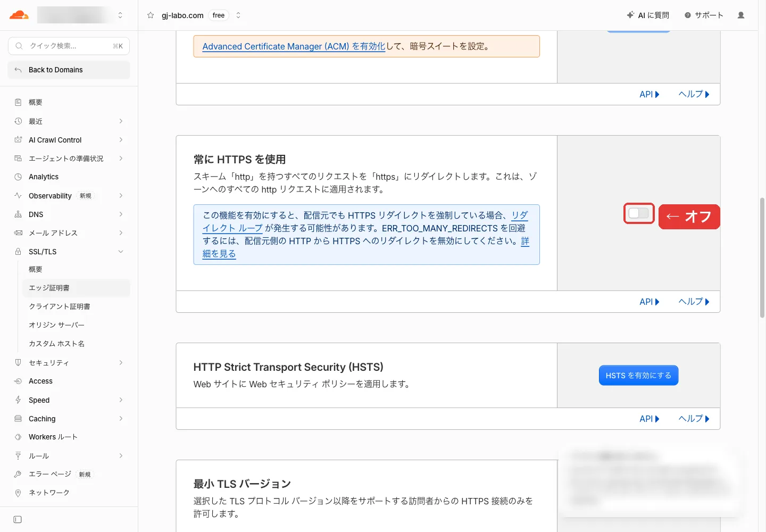Click the support question mark icon
The width and height of the screenshot is (766, 532).
(x=688, y=15)
